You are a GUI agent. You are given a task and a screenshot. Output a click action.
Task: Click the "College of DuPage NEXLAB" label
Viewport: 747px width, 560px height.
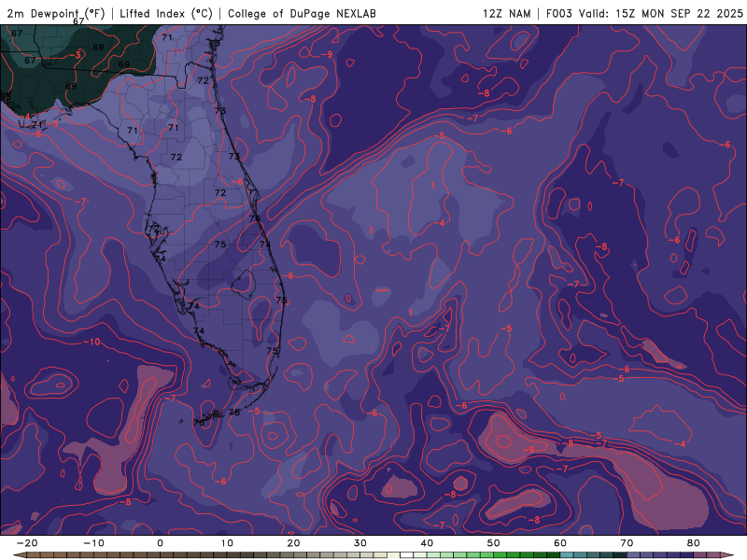pos(302,14)
